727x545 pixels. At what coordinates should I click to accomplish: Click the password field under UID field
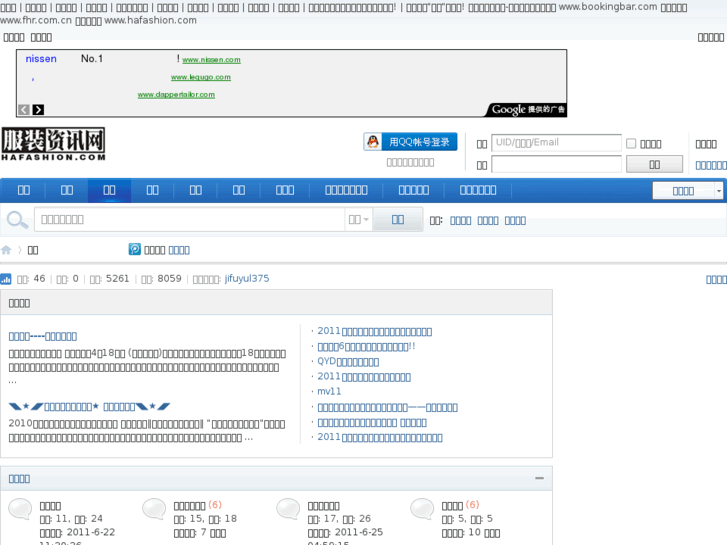(x=556, y=164)
